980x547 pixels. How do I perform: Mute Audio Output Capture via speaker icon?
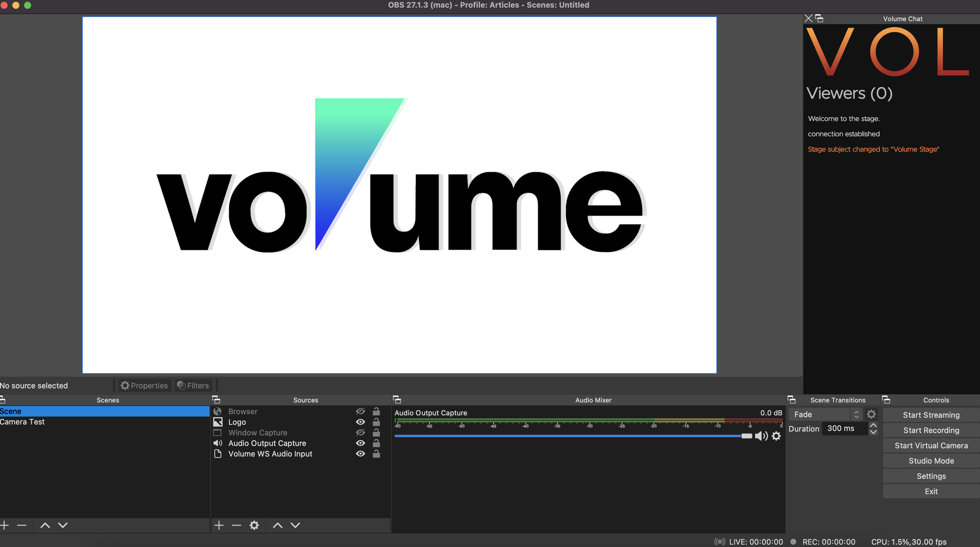[761, 436]
